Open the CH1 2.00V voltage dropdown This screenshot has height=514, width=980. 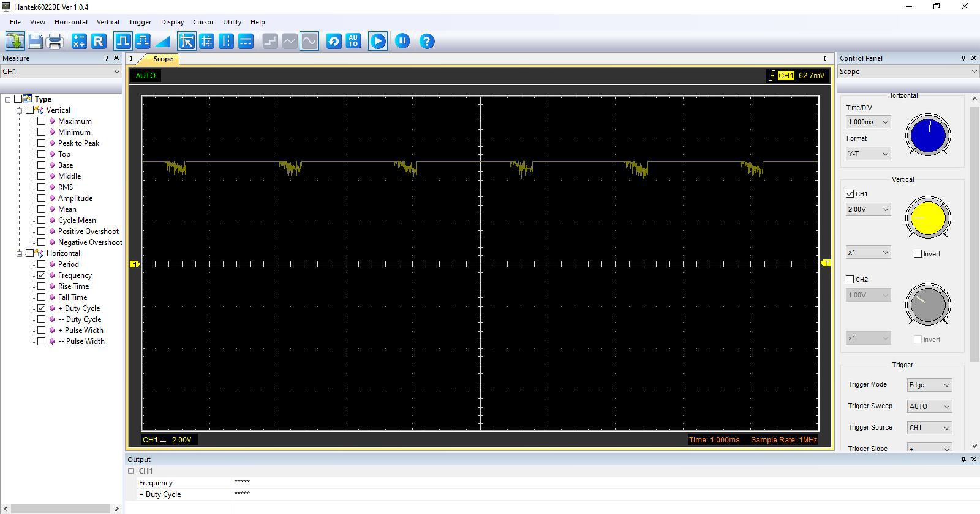pos(868,209)
